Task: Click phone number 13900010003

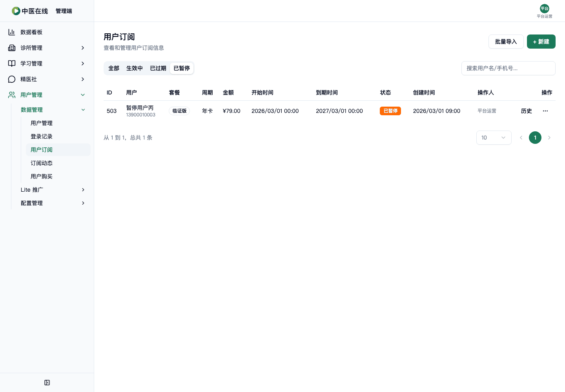Action: click(140, 115)
